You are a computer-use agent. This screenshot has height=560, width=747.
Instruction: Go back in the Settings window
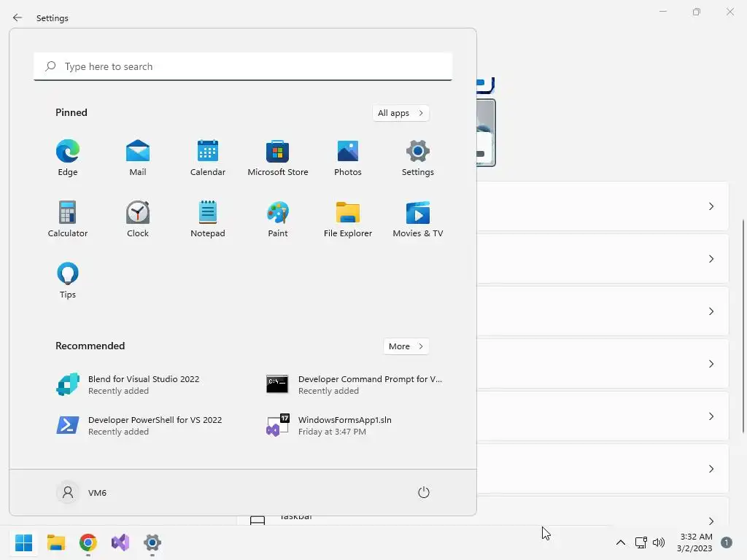coord(18,17)
